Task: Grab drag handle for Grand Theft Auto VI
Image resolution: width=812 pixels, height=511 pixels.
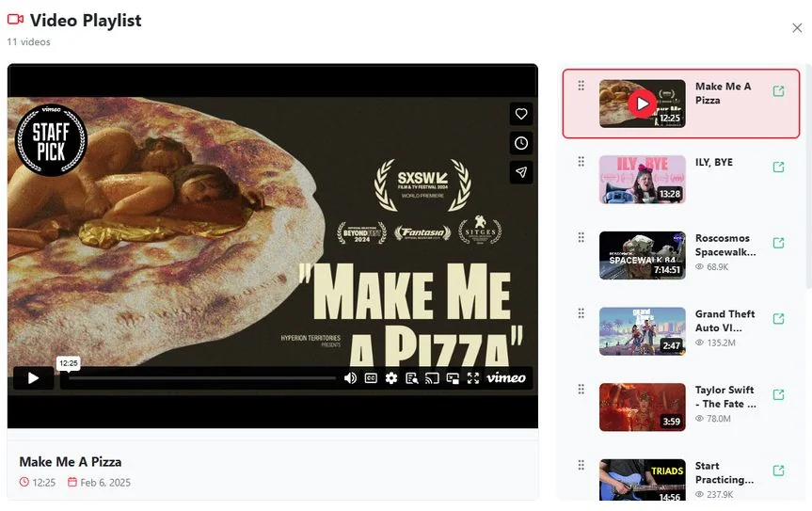Action: [581, 313]
